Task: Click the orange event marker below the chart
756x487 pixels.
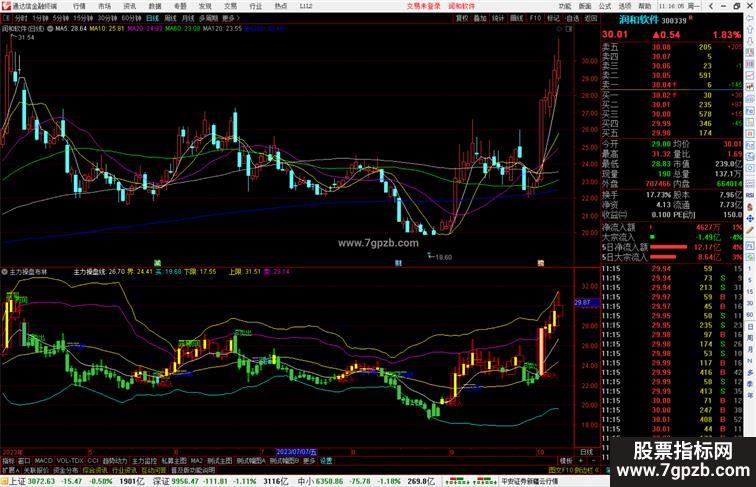Action: 541,263
